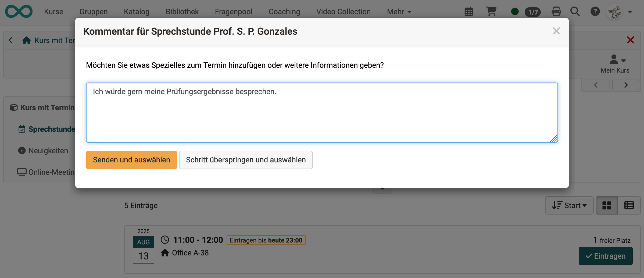644x278 pixels.
Task: Open the search magnifier
Action: [575, 11]
